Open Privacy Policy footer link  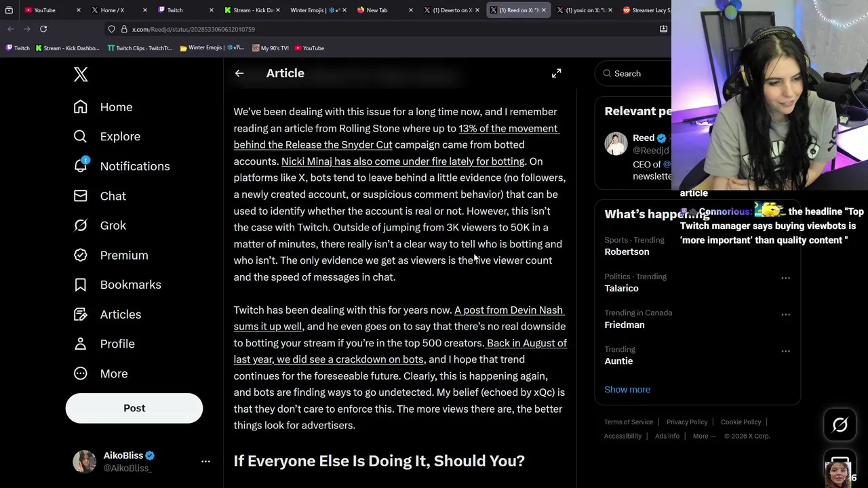point(687,422)
